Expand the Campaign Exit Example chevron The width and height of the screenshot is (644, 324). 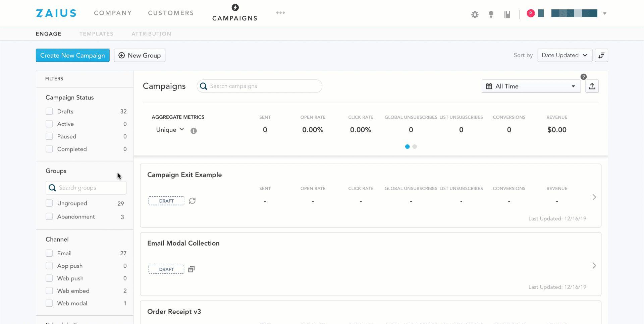(594, 197)
